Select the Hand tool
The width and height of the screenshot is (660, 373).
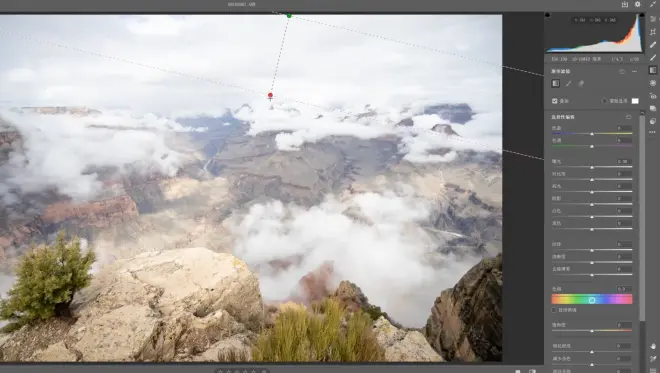(x=653, y=346)
